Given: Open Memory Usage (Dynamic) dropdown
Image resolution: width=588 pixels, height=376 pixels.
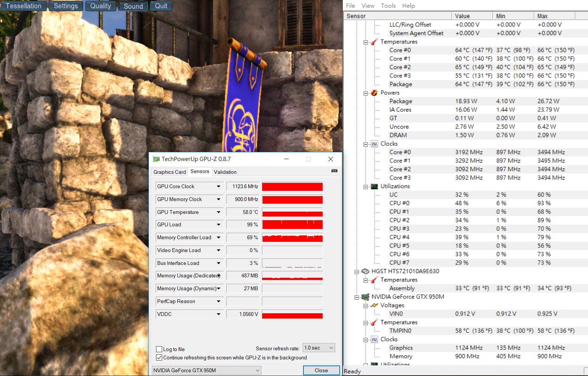Looking at the screenshot, I should click(x=218, y=289).
